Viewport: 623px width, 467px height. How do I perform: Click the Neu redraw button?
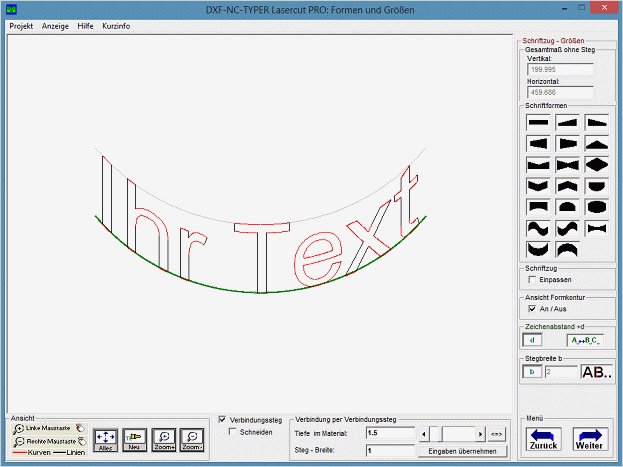click(134, 440)
